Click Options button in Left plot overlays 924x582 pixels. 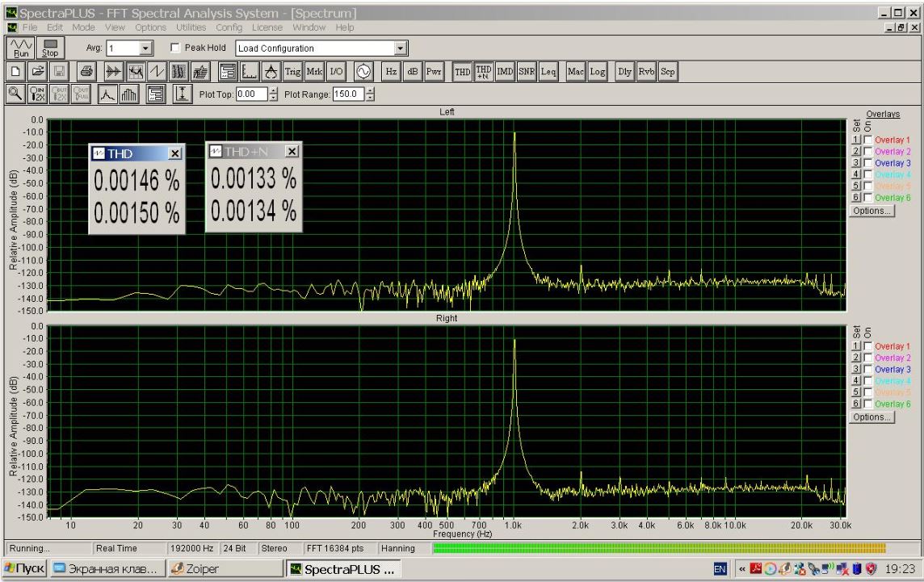(x=871, y=211)
